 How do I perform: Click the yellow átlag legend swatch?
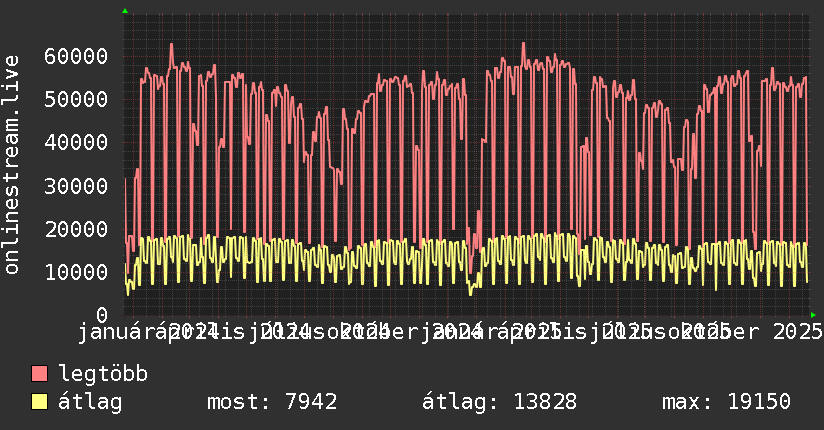click(39, 402)
